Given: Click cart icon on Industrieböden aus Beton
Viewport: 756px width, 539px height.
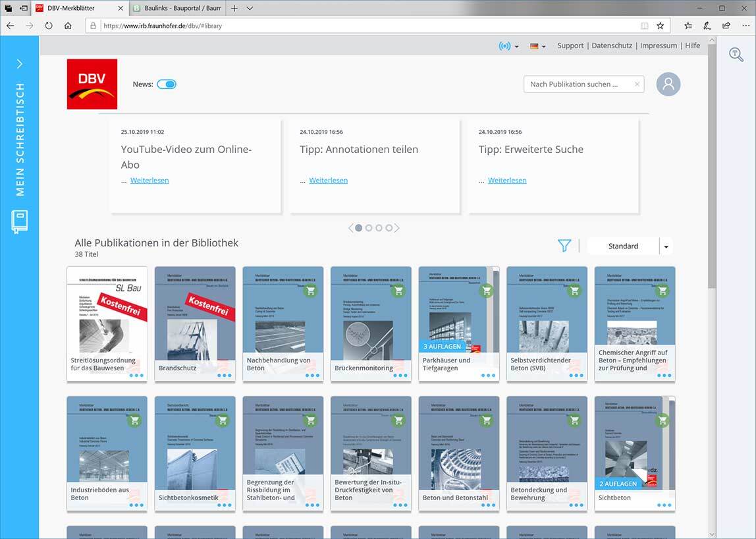Looking at the screenshot, I should tap(134, 421).
